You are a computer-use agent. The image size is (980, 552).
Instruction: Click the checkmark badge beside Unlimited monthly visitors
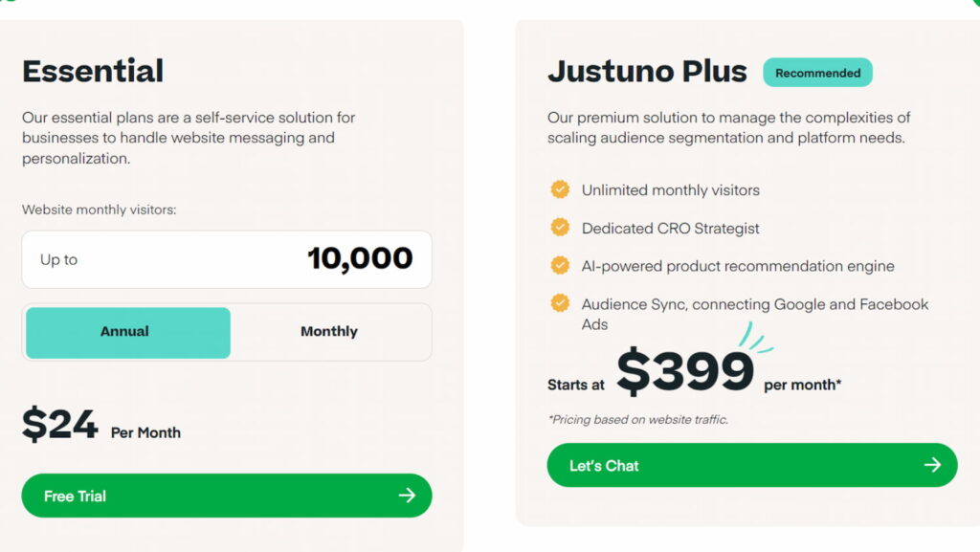coord(560,189)
